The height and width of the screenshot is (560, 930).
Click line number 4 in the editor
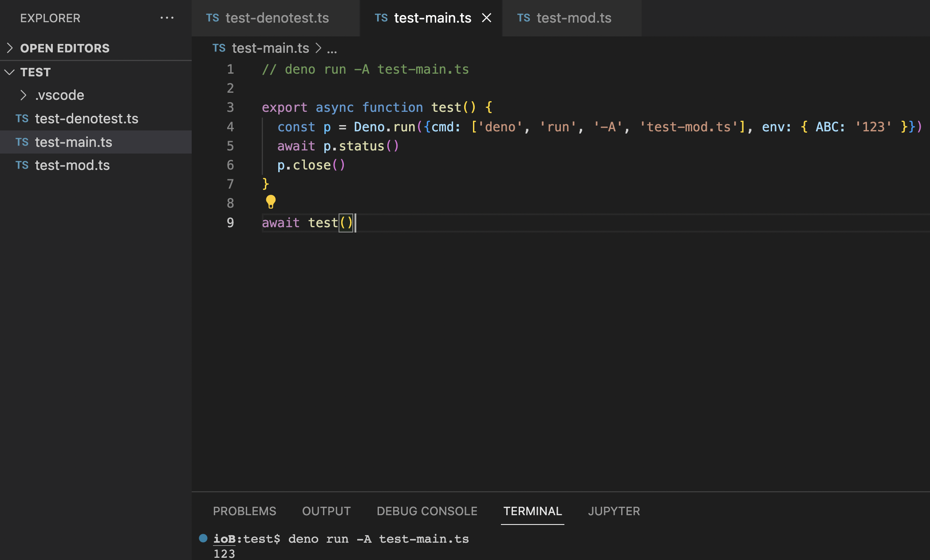click(x=230, y=127)
